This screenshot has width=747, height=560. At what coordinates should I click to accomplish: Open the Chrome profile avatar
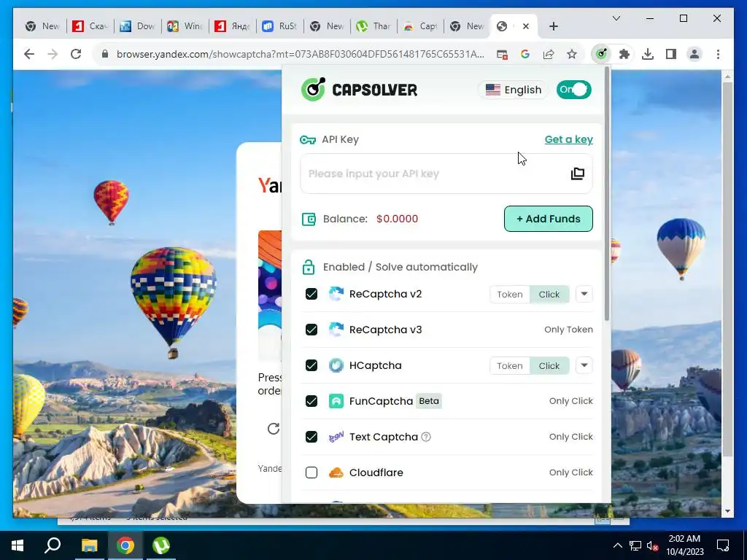694,54
